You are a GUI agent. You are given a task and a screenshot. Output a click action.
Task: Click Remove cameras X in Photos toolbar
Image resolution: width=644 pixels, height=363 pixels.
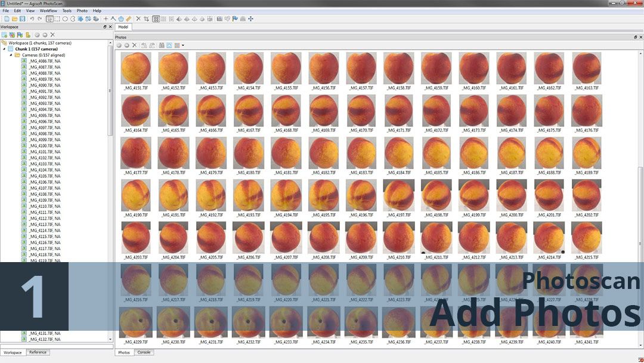[134, 45]
